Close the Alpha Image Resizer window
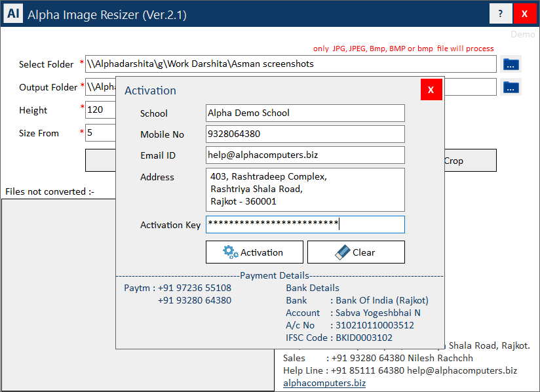Image resolution: width=540 pixels, height=392 pixels. (x=524, y=14)
